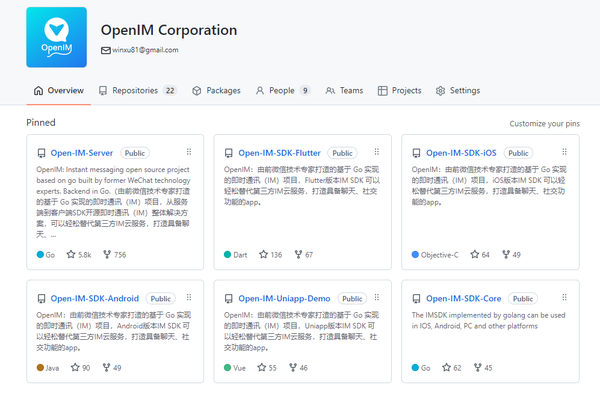Grab the drag handle on Open-IM-SDK-iOS card
The width and height of the screenshot is (600, 400).
click(x=564, y=152)
